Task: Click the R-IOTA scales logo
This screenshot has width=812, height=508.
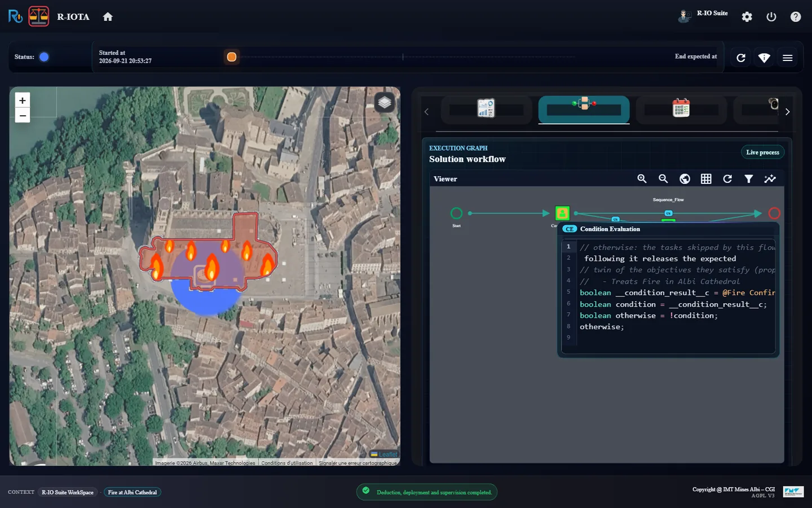Action: 39,16
